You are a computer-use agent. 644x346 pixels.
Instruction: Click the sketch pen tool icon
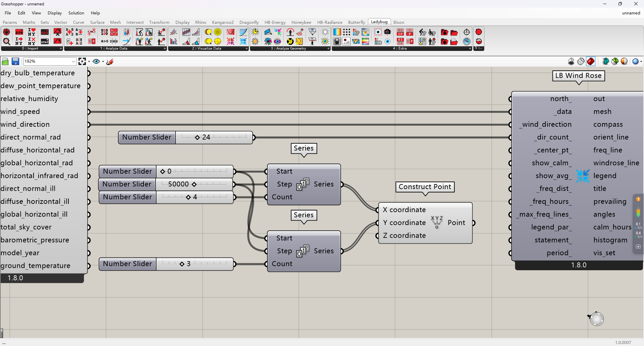click(x=110, y=61)
